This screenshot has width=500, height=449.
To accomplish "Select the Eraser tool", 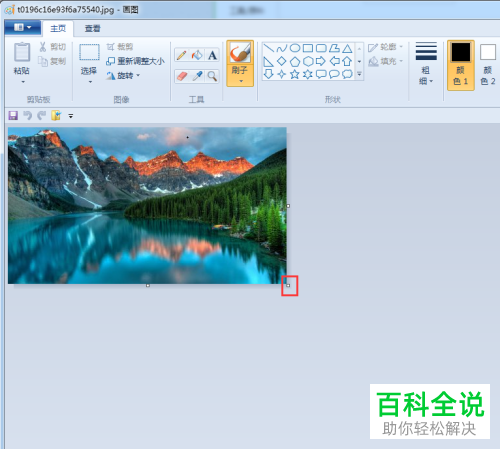I will point(182,76).
